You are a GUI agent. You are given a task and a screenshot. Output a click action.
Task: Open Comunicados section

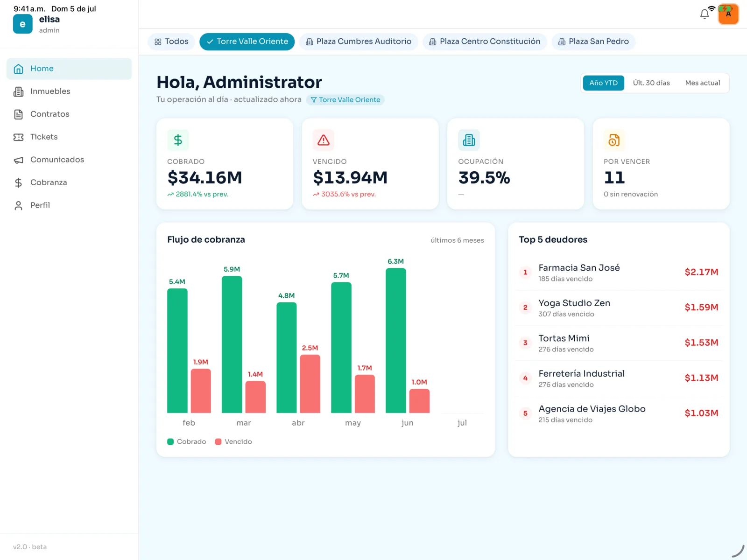pyautogui.click(x=69, y=160)
